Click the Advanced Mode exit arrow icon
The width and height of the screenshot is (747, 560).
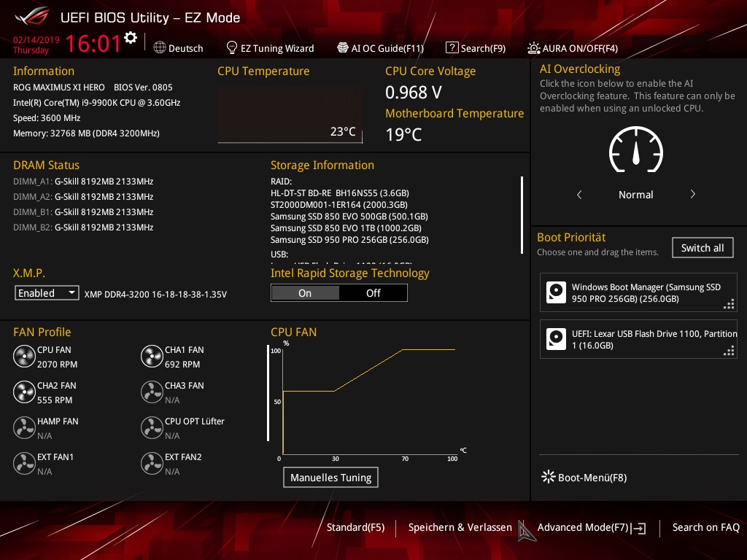coord(638,528)
